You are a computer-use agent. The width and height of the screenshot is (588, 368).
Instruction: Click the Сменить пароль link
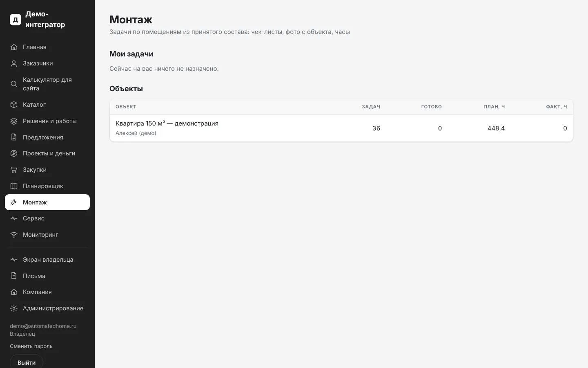[x=31, y=346]
